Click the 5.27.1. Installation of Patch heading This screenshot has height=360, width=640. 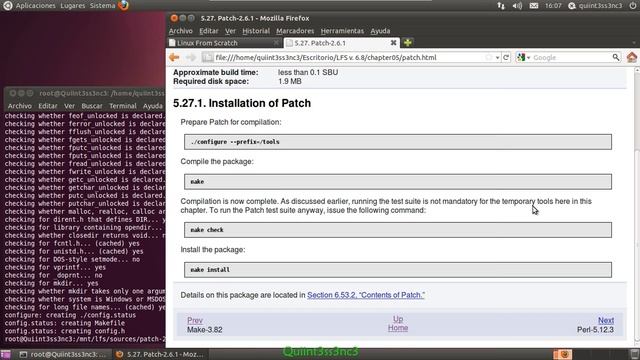pyautogui.click(x=242, y=103)
